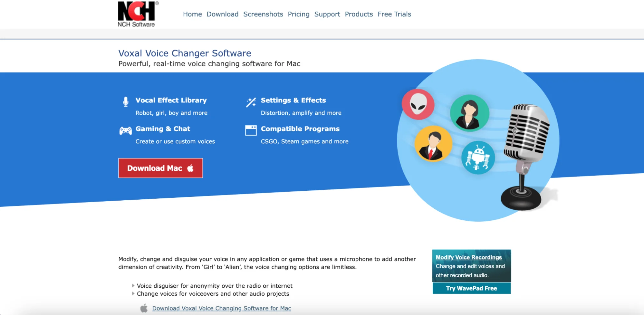644x315 pixels.
Task: Click the alien voice avatar icon
Action: pos(418,104)
